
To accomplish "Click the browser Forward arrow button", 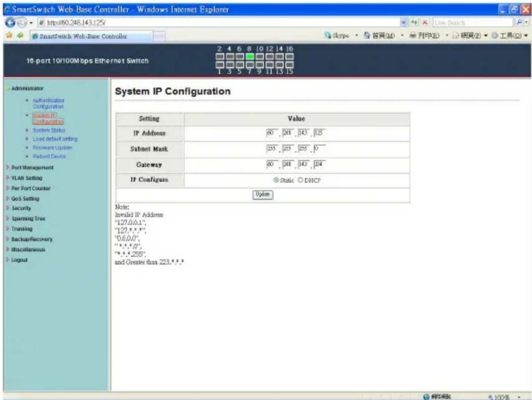I will click(21, 23).
